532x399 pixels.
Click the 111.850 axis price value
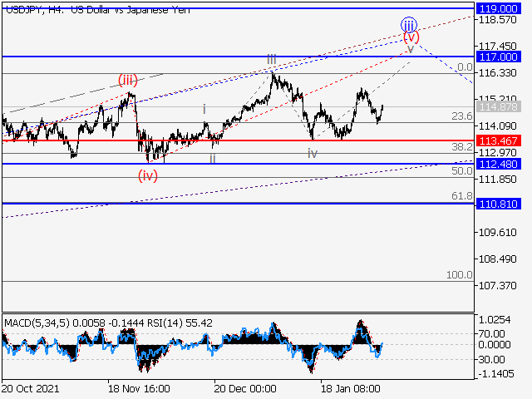click(x=497, y=180)
